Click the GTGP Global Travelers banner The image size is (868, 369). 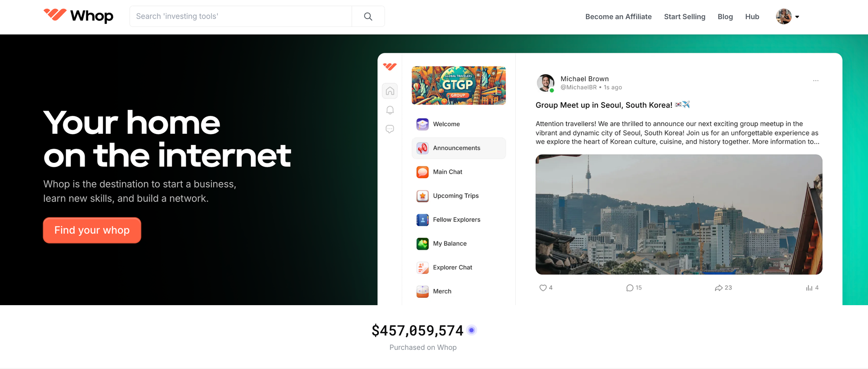(x=459, y=86)
